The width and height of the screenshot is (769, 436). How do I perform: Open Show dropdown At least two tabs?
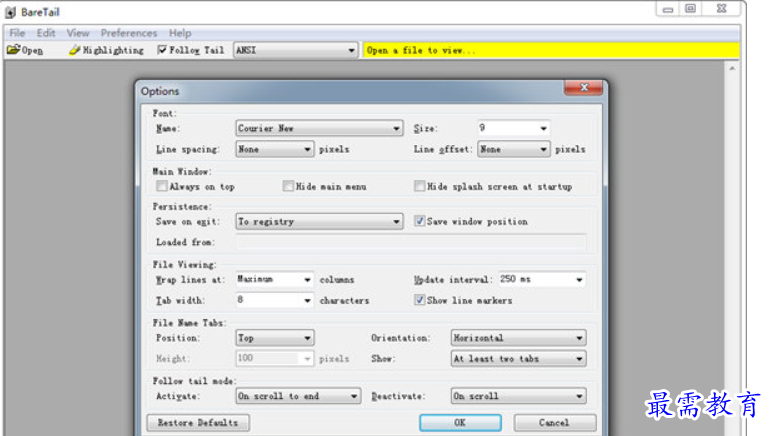tap(518, 359)
